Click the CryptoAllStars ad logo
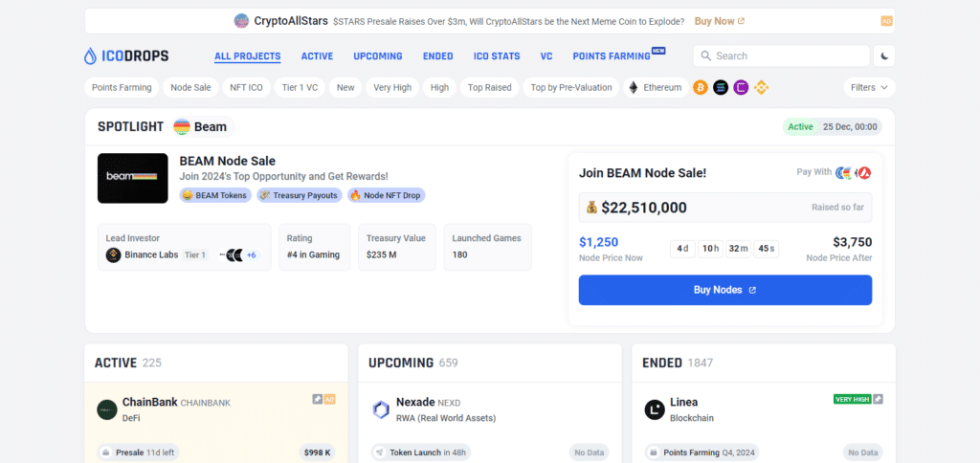The height and width of the screenshot is (463, 980). (241, 21)
